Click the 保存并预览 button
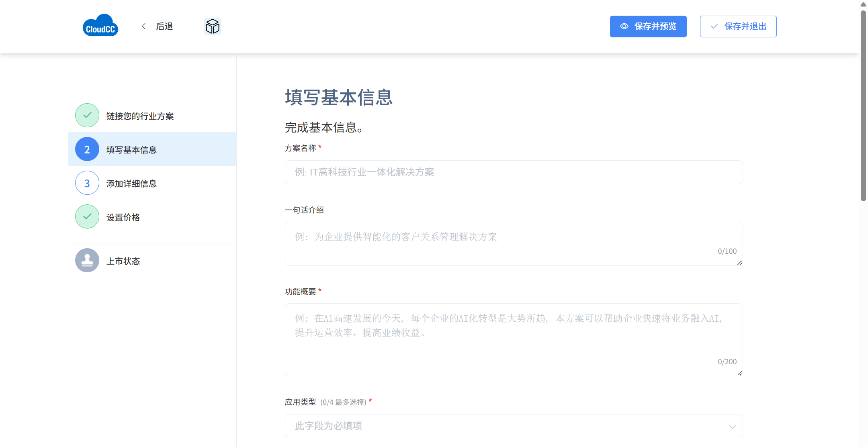 (648, 27)
